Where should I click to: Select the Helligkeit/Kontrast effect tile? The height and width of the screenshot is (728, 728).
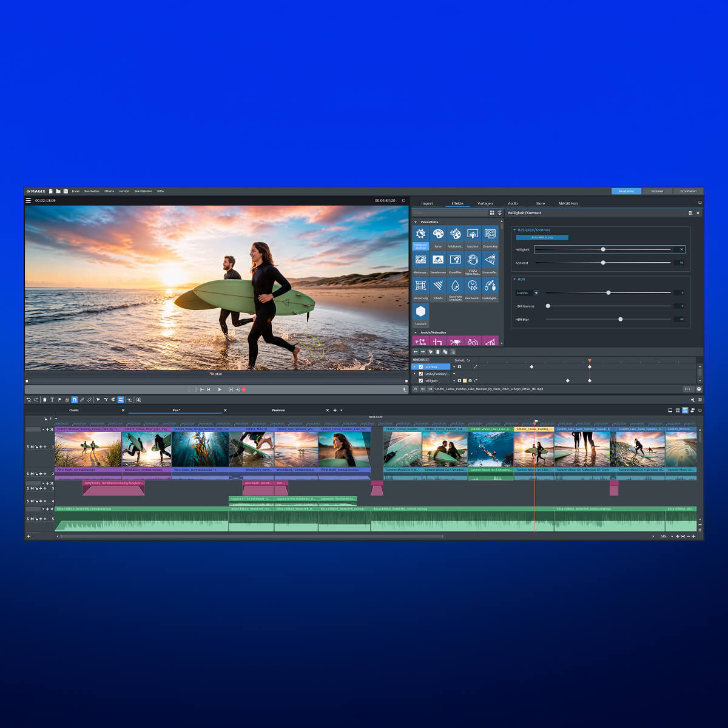click(420, 237)
